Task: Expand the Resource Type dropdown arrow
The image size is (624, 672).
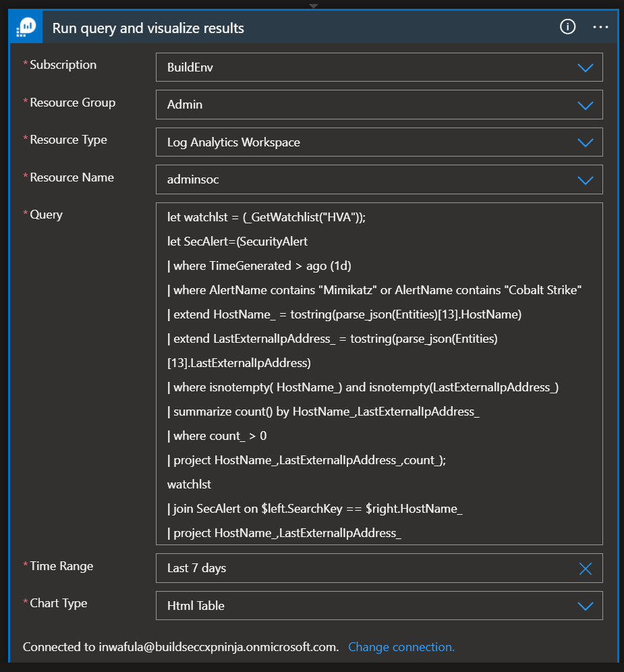Action: [585, 142]
